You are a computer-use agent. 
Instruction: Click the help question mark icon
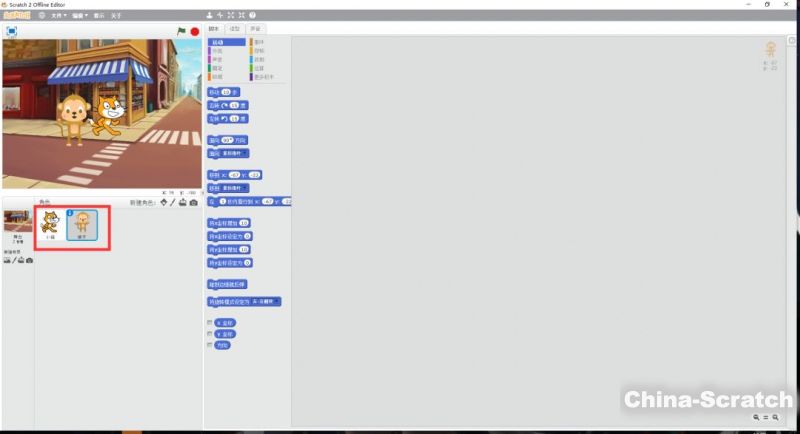[x=251, y=16]
